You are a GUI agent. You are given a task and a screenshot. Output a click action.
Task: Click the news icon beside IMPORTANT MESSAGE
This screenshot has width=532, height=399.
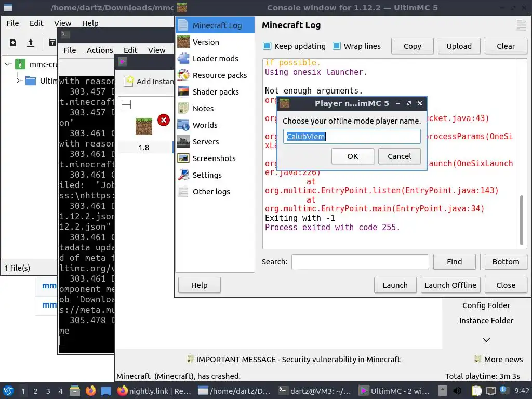pyautogui.click(x=190, y=359)
